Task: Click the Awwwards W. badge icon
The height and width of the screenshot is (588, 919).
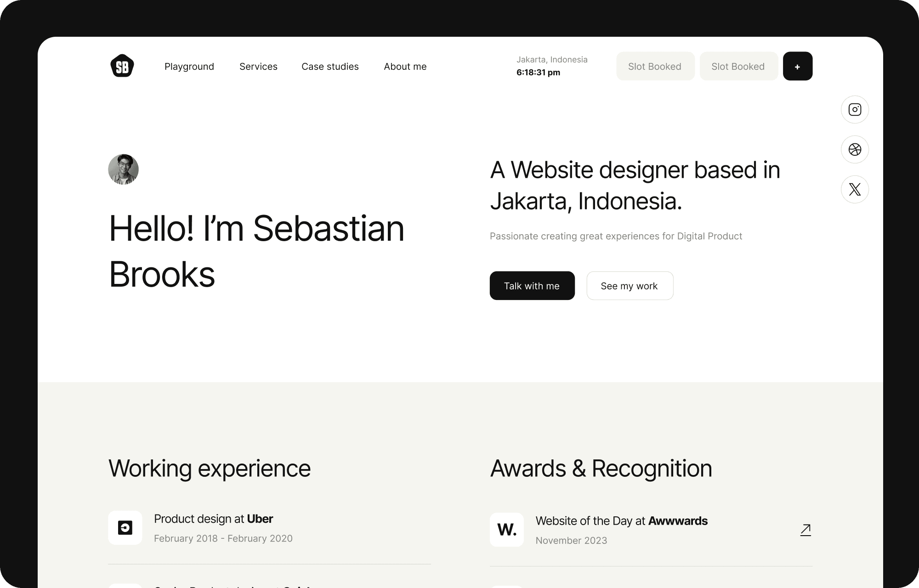Action: 506,529
